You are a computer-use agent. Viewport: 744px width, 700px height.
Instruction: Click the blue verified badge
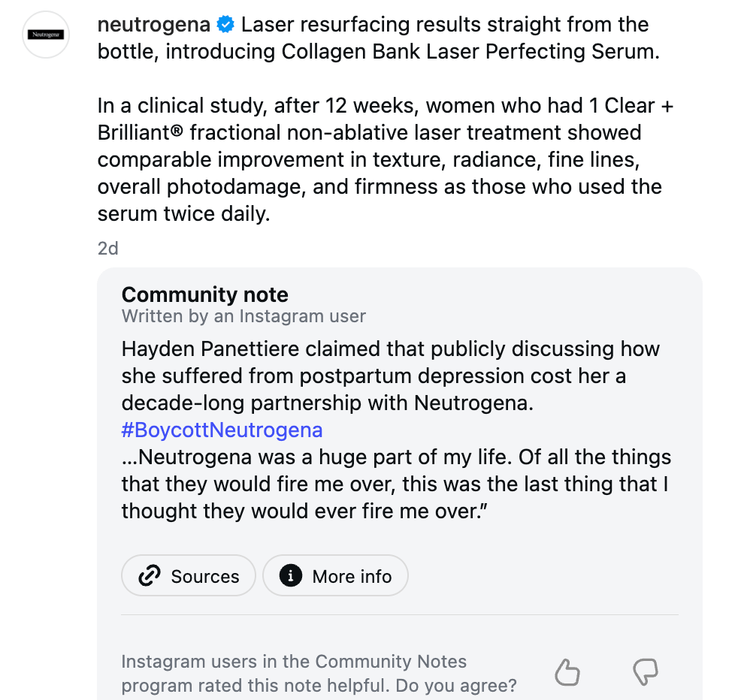[225, 25]
